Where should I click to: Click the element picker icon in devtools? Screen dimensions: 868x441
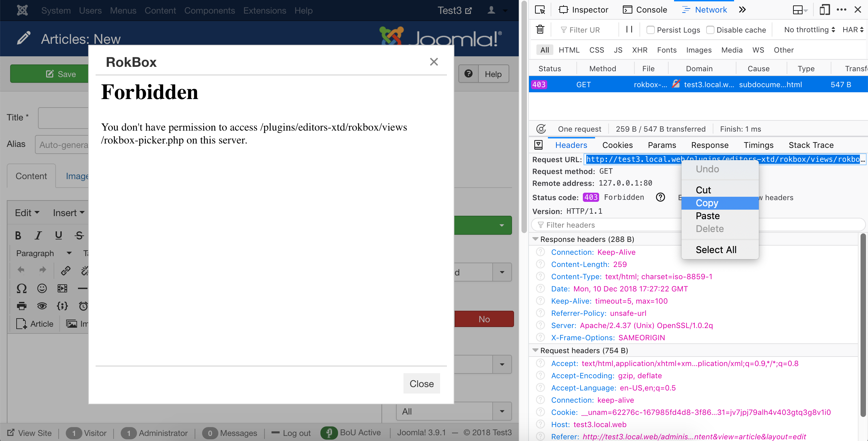(x=540, y=10)
